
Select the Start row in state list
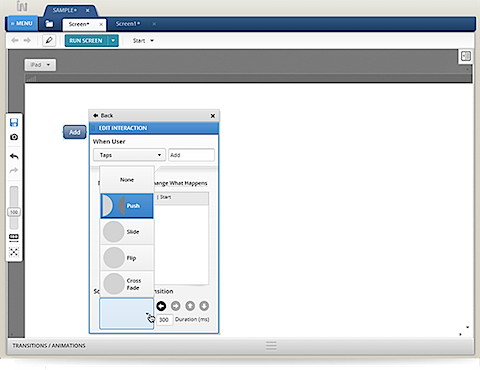[182, 197]
